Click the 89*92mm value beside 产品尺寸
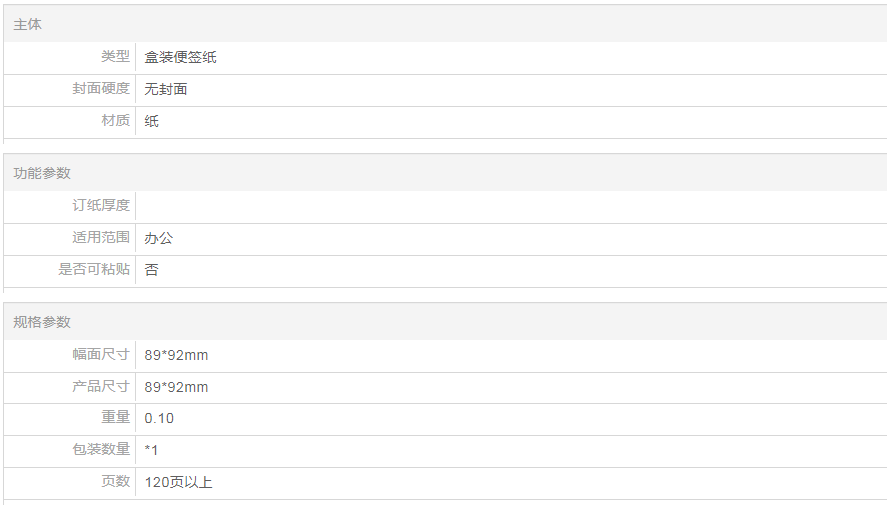Viewport: 891px width, 505px height. click(176, 387)
